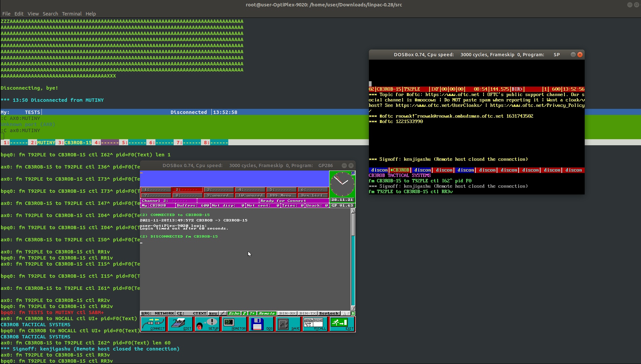Image resolution: width=641 pixels, height=364 pixels.
Task: Click the CONNECT cable icon button
Action: (x=153, y=324)
